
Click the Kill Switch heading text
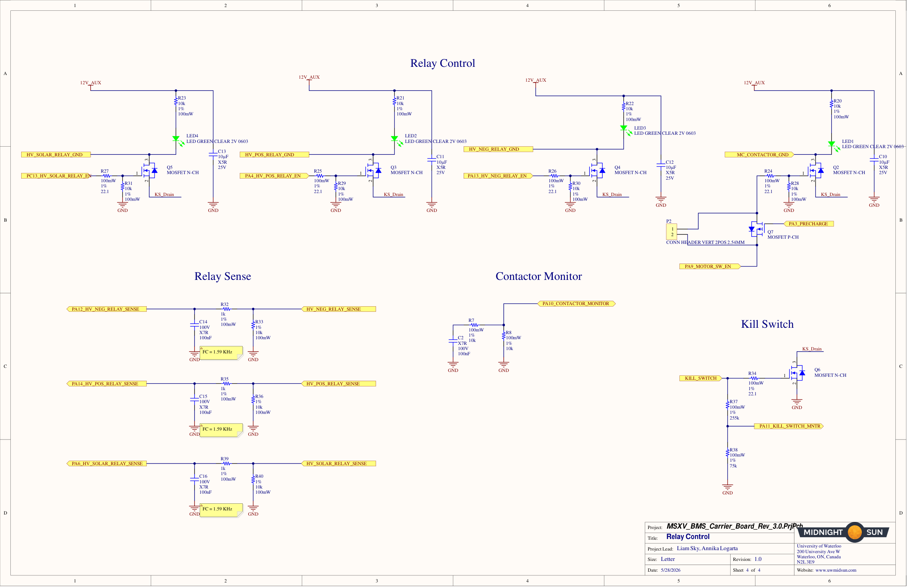[x=767, y=324]
